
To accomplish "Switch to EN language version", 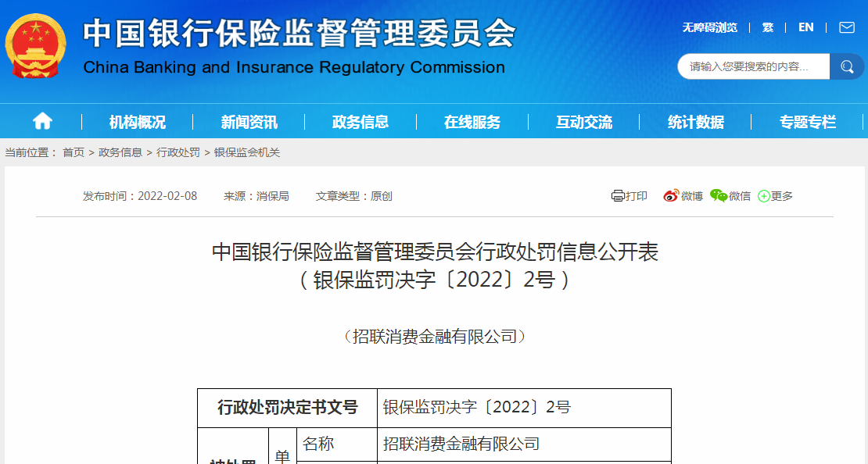I will coord(806,27).
